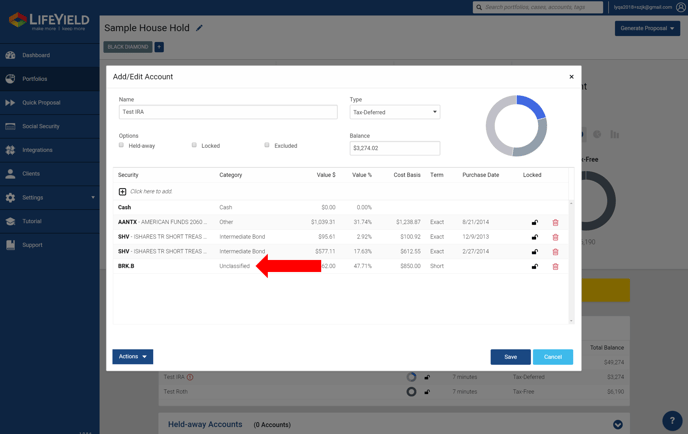Select the Unclassified category of BRK.B
This screenshot has width=688, height=434.
click(x=234, y=266)
